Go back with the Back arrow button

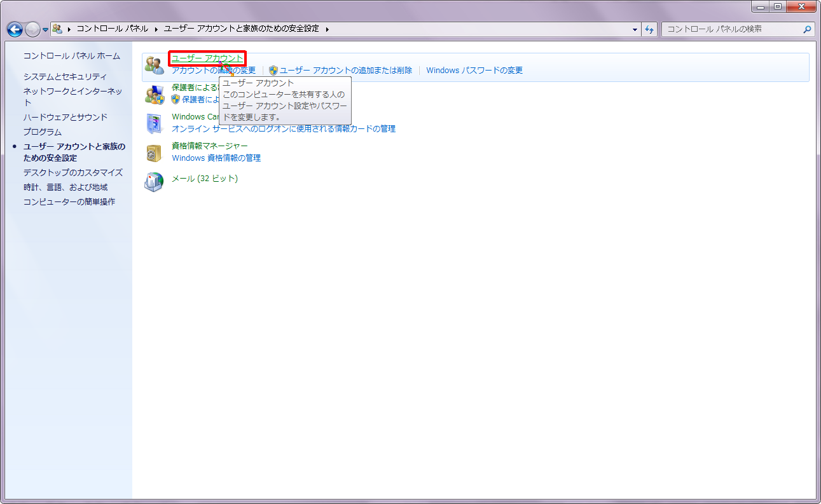(x=15, y=29)
